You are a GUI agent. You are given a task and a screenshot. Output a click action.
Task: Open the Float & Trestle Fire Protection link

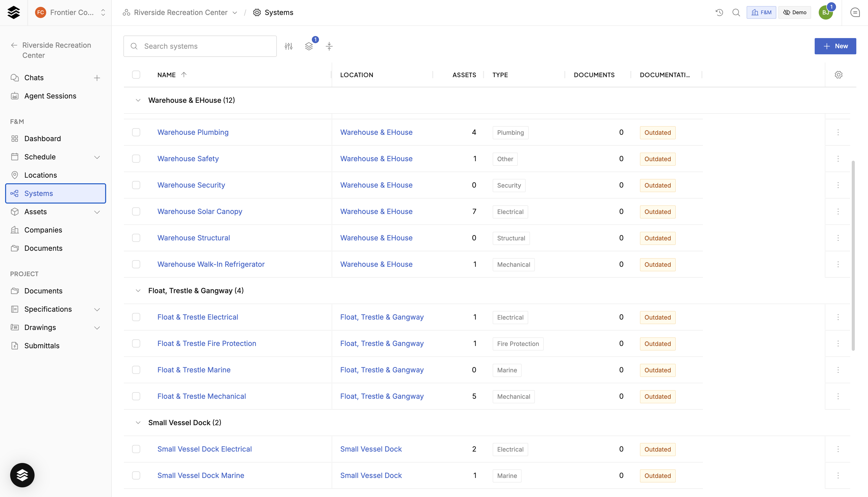(x=206, y=343)
